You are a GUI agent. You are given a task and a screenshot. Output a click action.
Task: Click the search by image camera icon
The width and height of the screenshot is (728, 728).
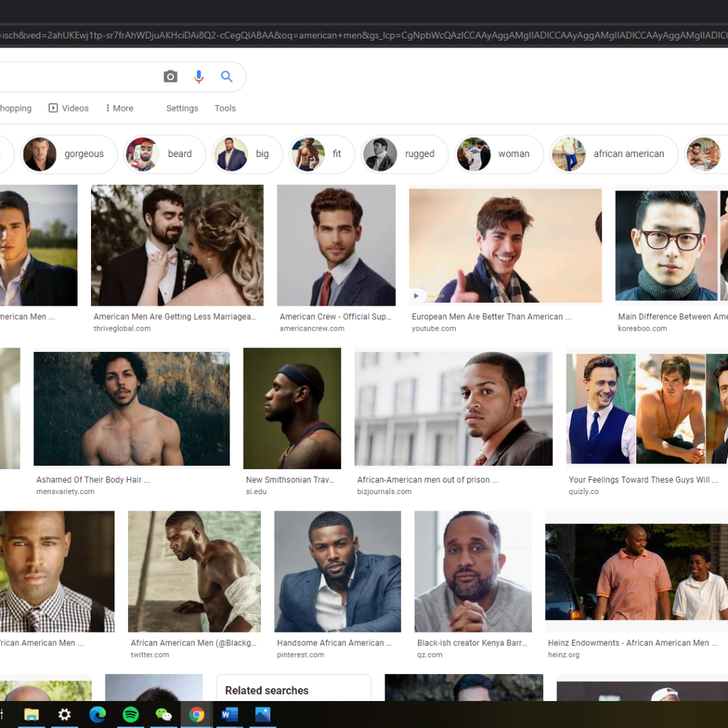click(x=171, y=77)
